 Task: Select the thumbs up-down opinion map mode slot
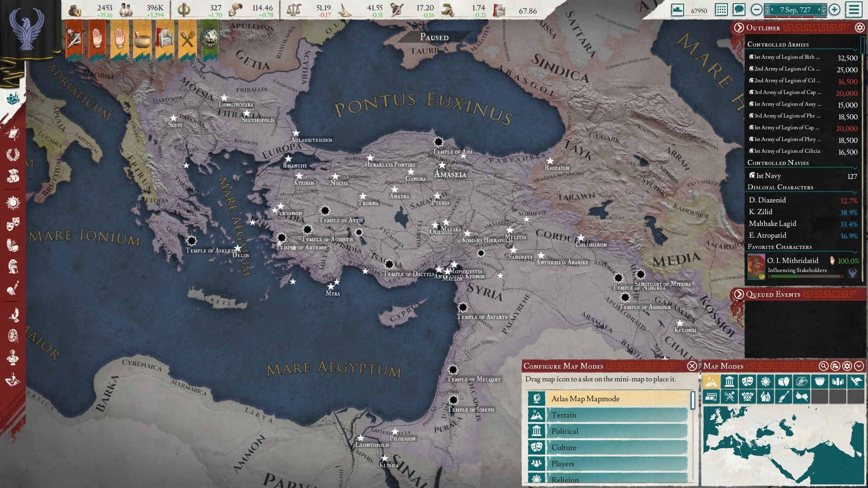802,397
